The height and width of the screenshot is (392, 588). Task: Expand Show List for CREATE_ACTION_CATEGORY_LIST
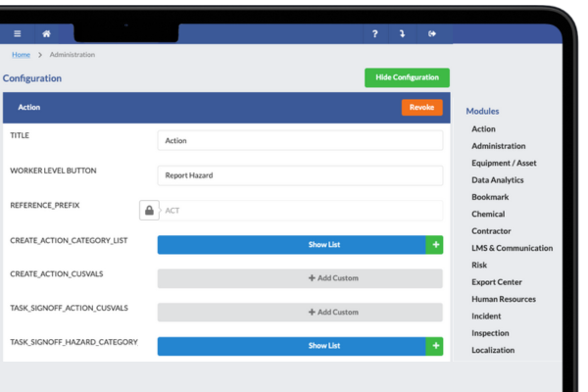point(291,244)
